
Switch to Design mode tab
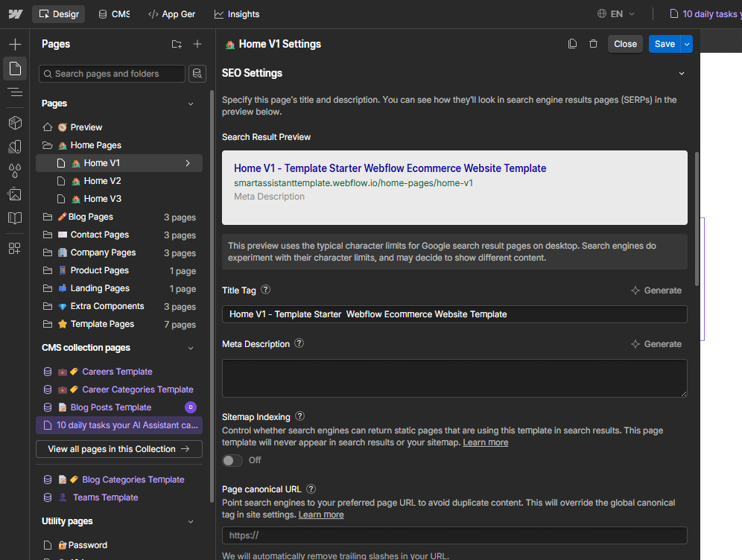pyautogui.click(x=59, y=14)
